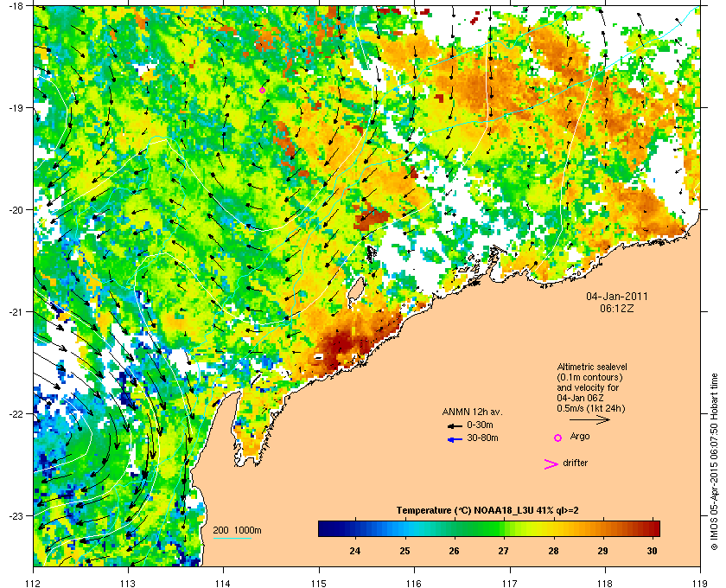Click the '(0.1m contours)' text
Viewport: 726px width, 588px height.
[589, 377]
